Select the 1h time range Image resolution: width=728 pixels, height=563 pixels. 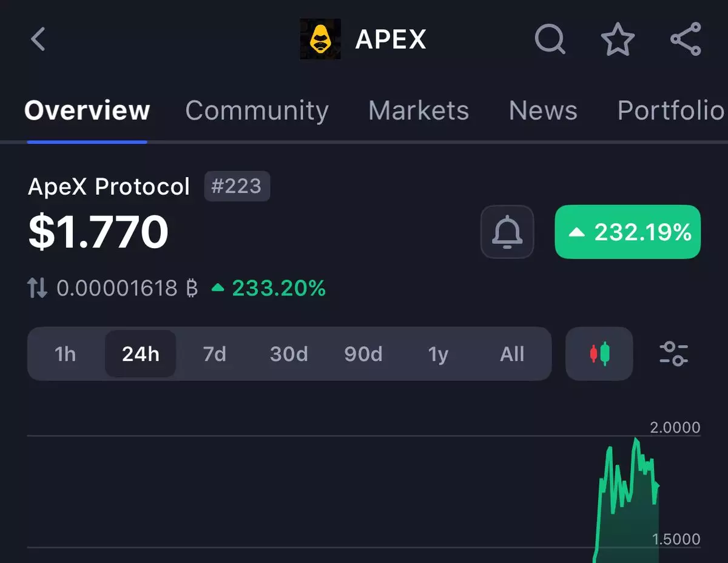tap(66, 354)
